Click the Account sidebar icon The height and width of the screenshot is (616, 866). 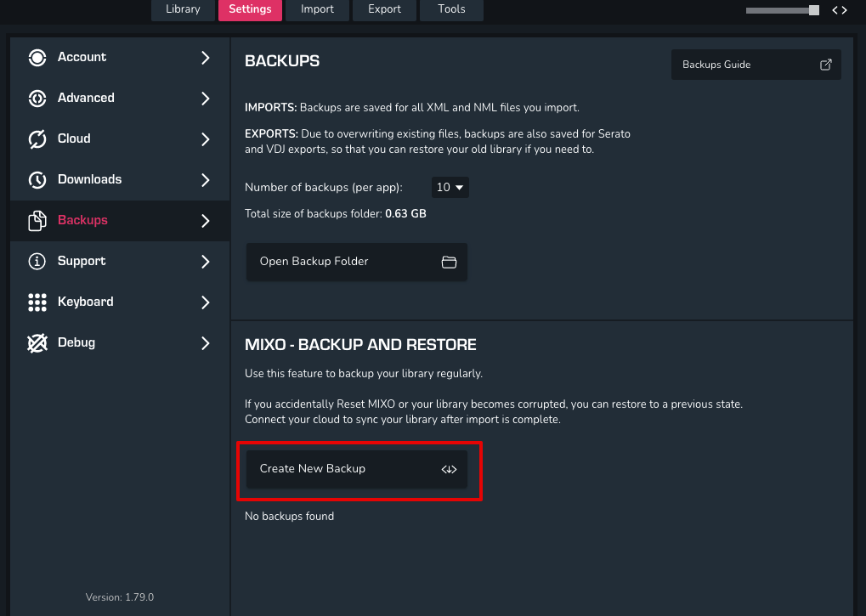[37, 58]
